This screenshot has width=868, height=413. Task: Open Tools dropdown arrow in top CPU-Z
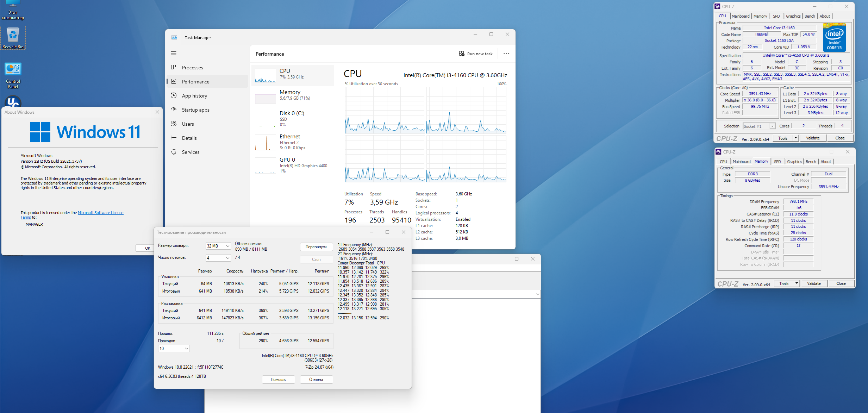tap(795, 138)
